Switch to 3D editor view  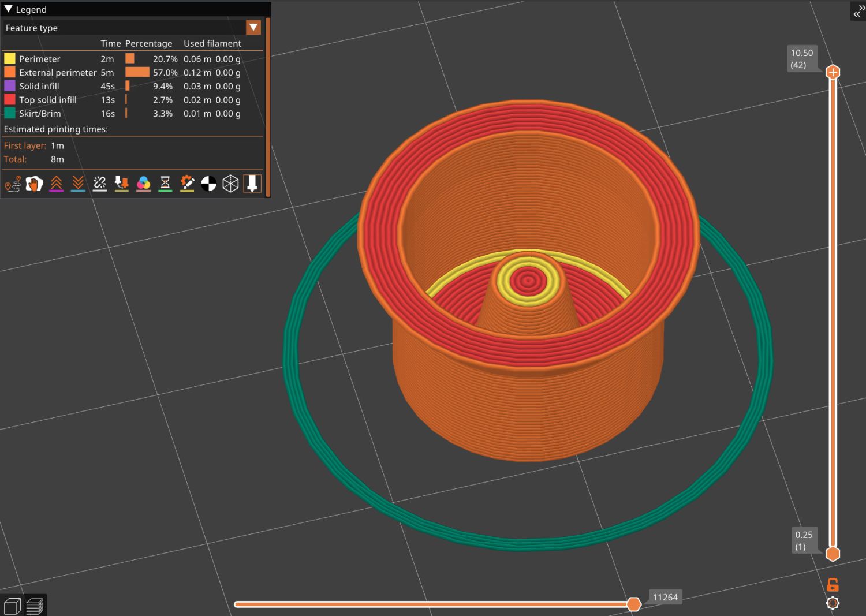(x=12, y=606)
